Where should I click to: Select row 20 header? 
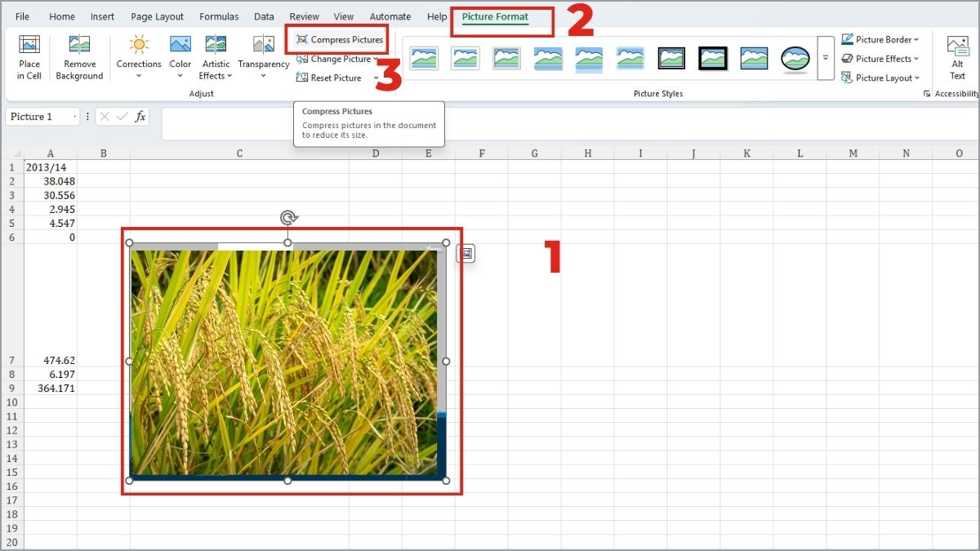pos(11,542)
